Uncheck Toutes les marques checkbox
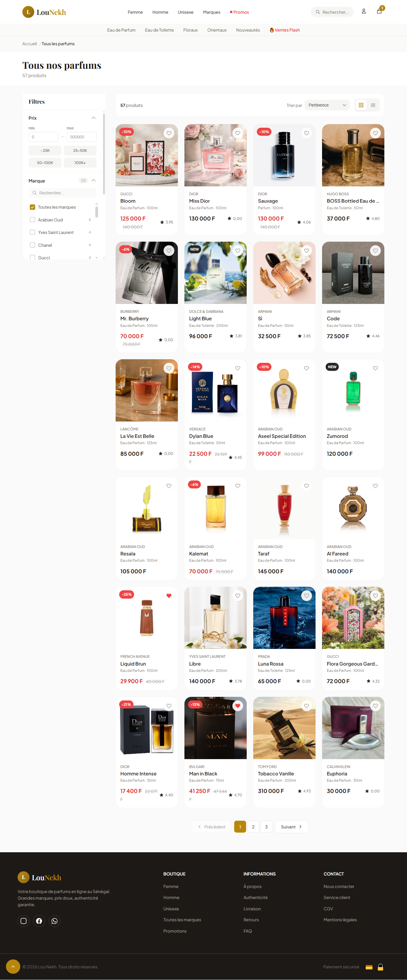 pos(32,207)
